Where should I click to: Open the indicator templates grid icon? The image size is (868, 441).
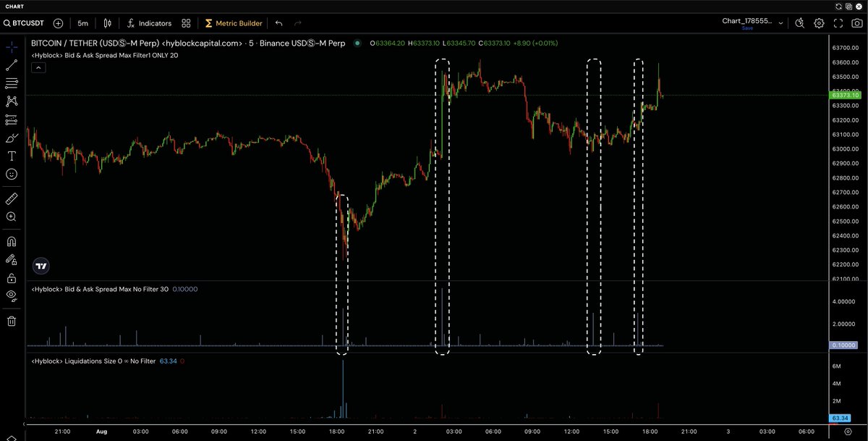(x=187, y=23)
